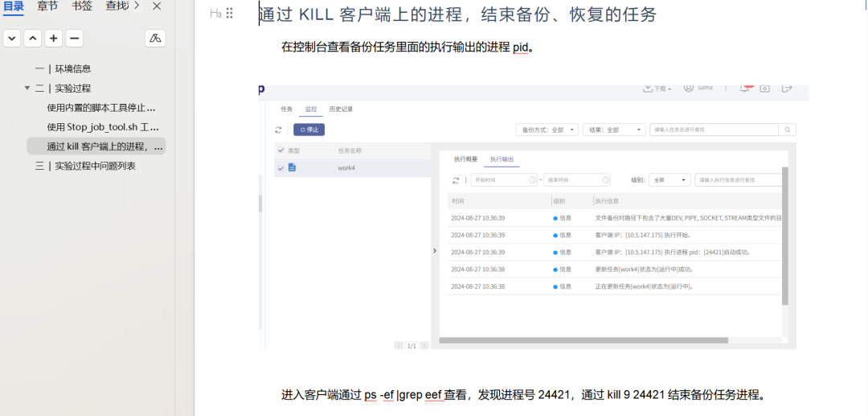Close the navigation pane
868x416 pixels.
pyautogui.click(x=158, y=6)
